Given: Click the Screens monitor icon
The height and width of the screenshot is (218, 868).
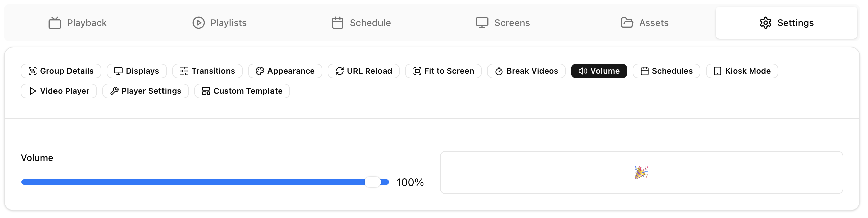Looking at the screenshot, I should (482, 23).
